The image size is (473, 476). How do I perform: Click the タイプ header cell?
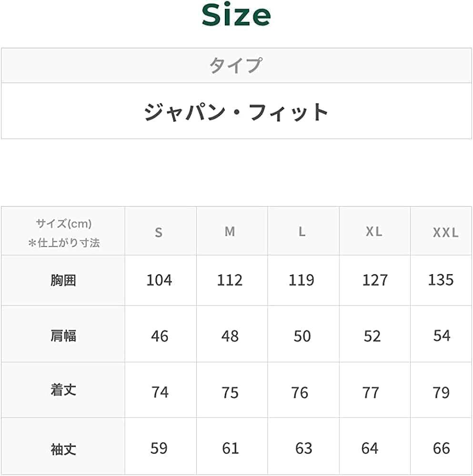(x=236, y=65)
